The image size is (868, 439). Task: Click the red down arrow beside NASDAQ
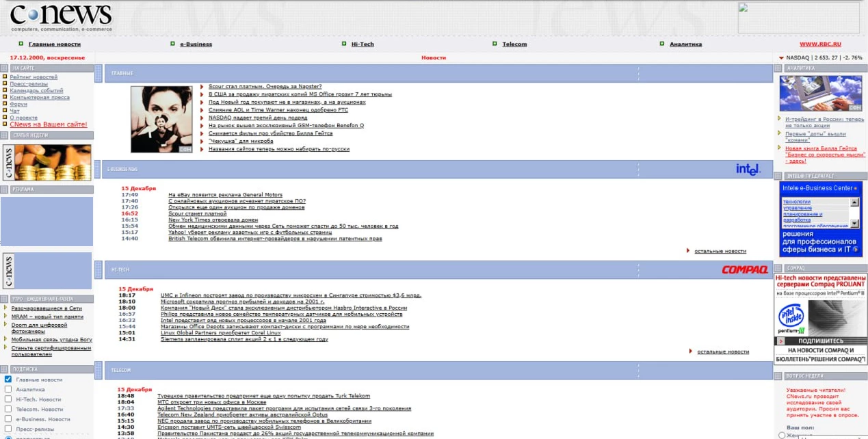[x=781, y=58]
